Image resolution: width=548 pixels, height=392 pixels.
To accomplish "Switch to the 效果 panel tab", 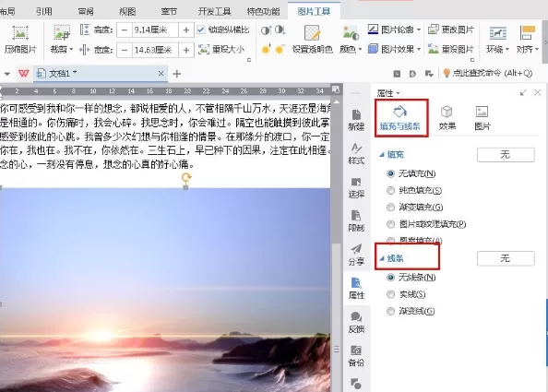I will coord(447,118).
